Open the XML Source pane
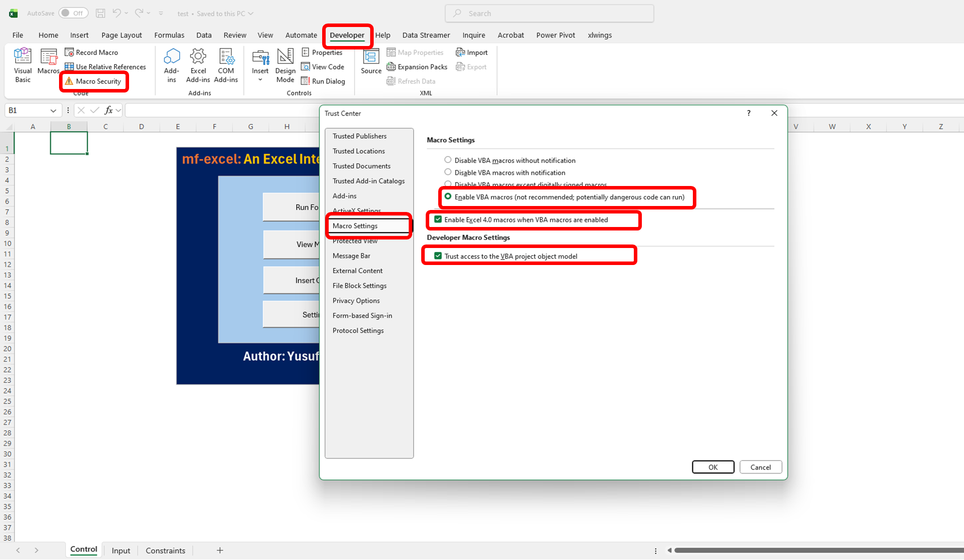The height and width of the screenshot is (560, 964). coord(371,61)
